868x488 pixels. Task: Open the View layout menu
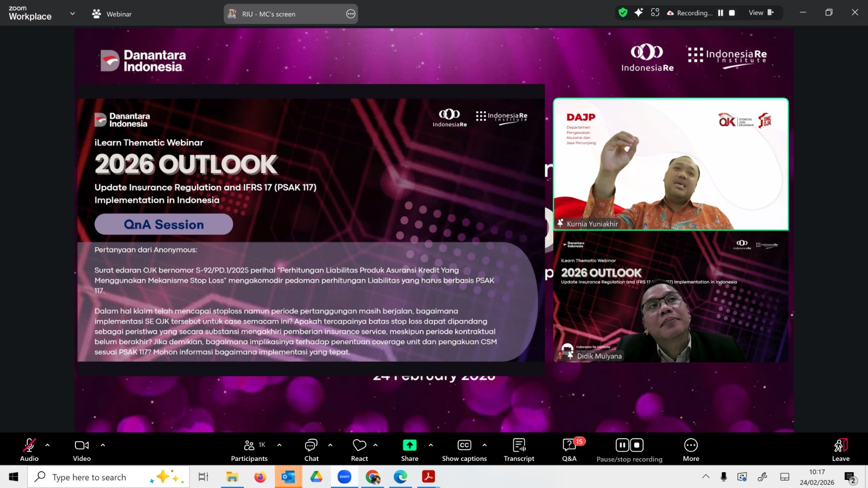(x=761, y=12)
